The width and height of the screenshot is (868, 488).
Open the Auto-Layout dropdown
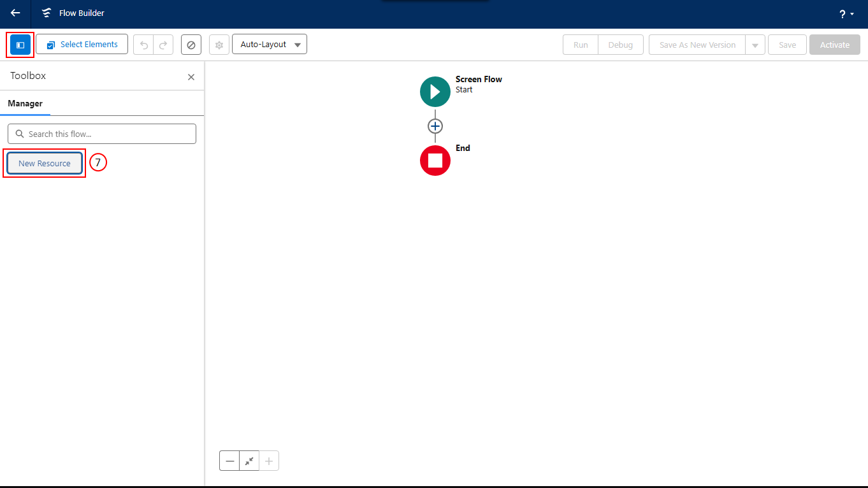(x=270, y=45)
